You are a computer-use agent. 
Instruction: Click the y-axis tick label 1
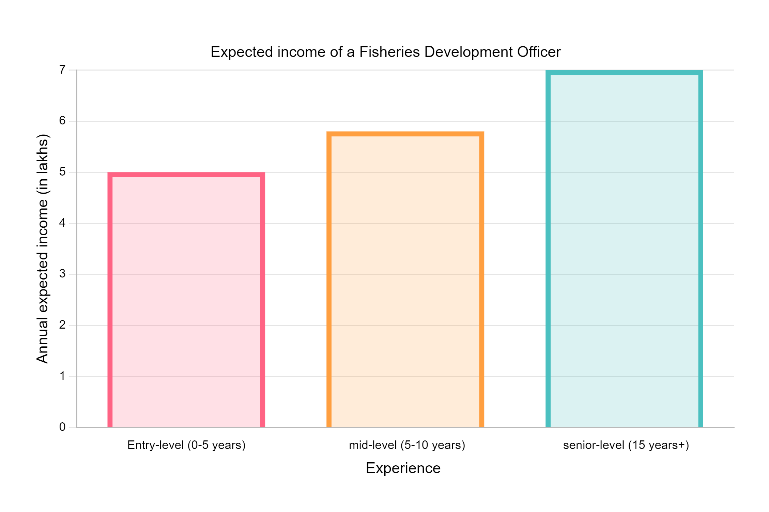[62, 377]
